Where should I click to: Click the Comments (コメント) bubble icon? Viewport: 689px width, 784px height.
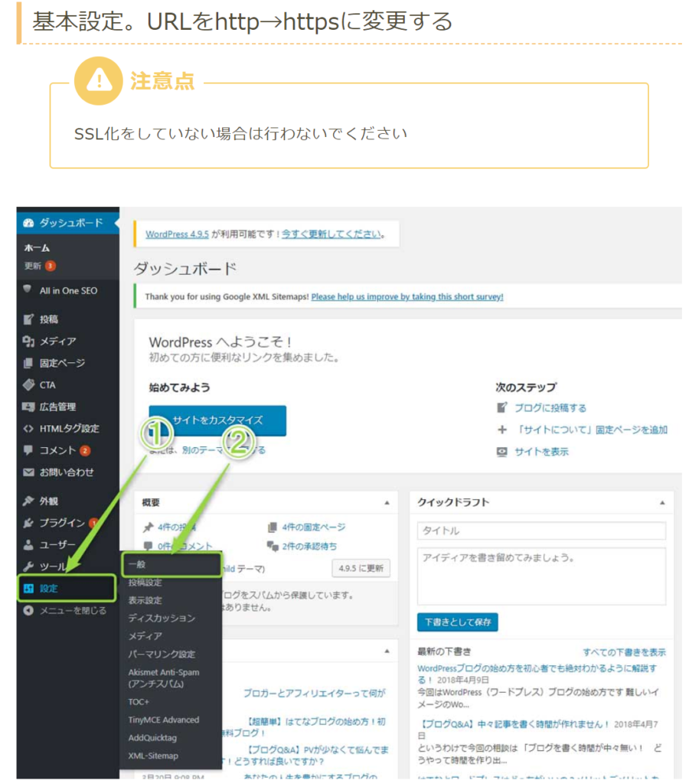(28, 450)
